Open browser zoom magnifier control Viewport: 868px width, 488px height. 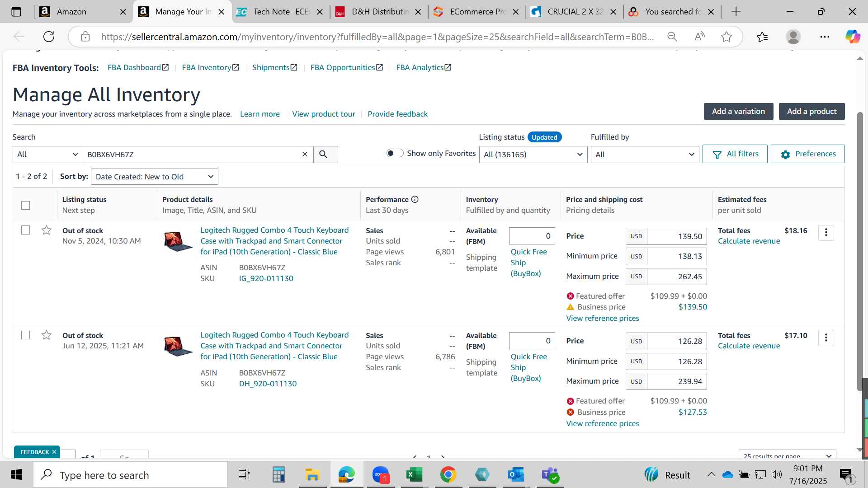tap(672, 37)
